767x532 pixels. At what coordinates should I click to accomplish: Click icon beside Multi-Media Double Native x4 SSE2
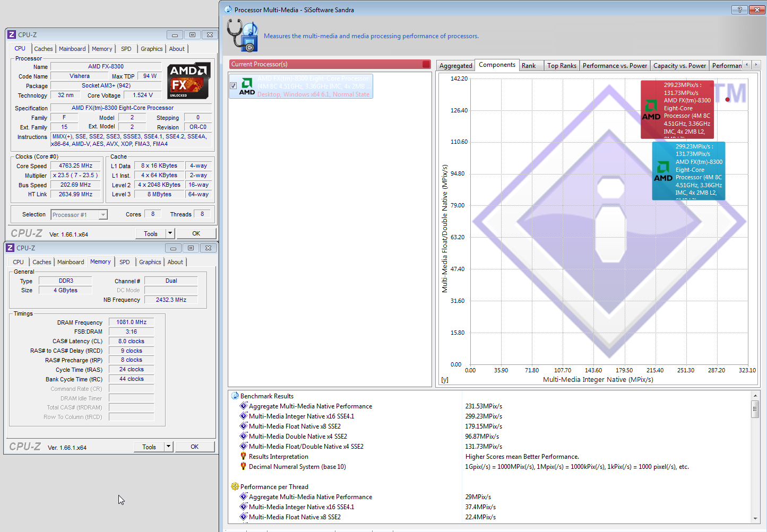coord(244,436)
